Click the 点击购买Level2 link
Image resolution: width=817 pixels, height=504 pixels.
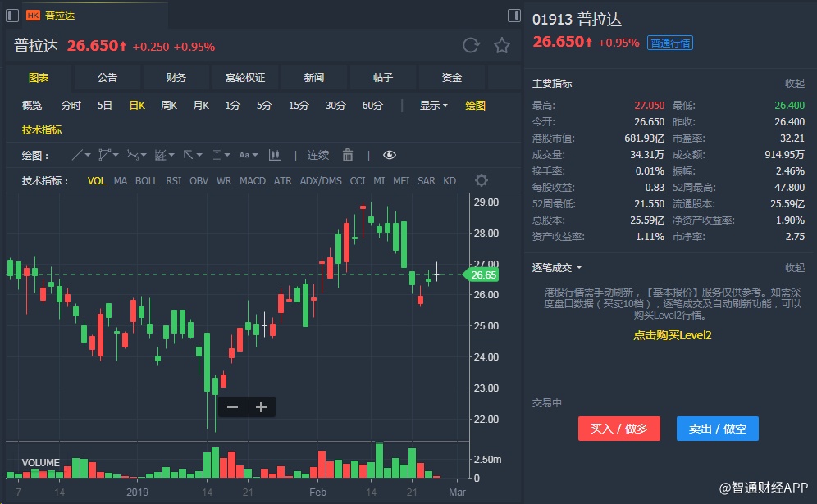(672, 335)
